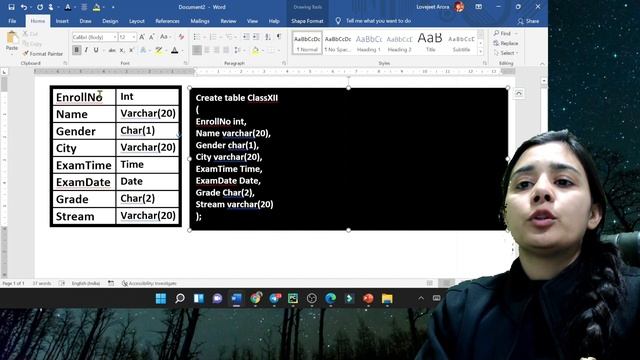
Task: Expand the Styles gallery More arrow
Action: pyautogui.click(x=480, y=52)
